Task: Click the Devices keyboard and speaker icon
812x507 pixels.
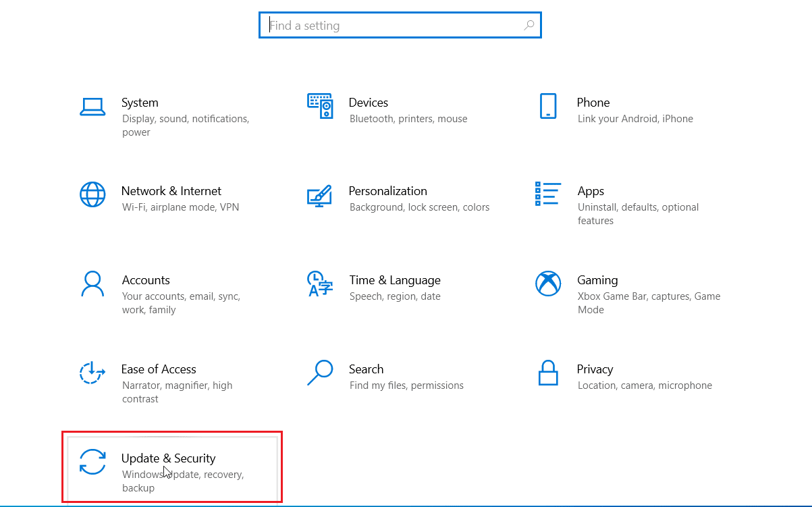Action: click(320, 106)
